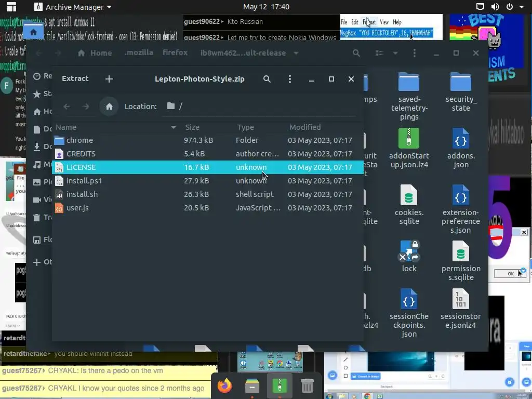This screenshot has width=532, height=399.
Task: Click the Home breadcrumb in Files window
Action: (95, 53)
